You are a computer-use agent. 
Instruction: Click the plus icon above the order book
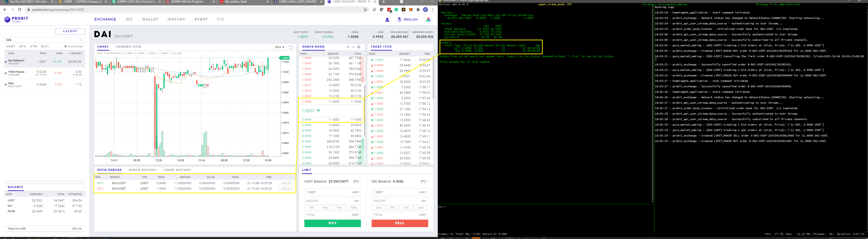(348, 47)
